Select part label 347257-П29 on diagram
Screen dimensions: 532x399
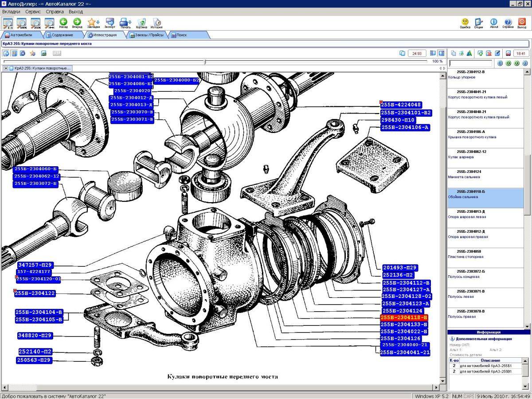(35, 265)
